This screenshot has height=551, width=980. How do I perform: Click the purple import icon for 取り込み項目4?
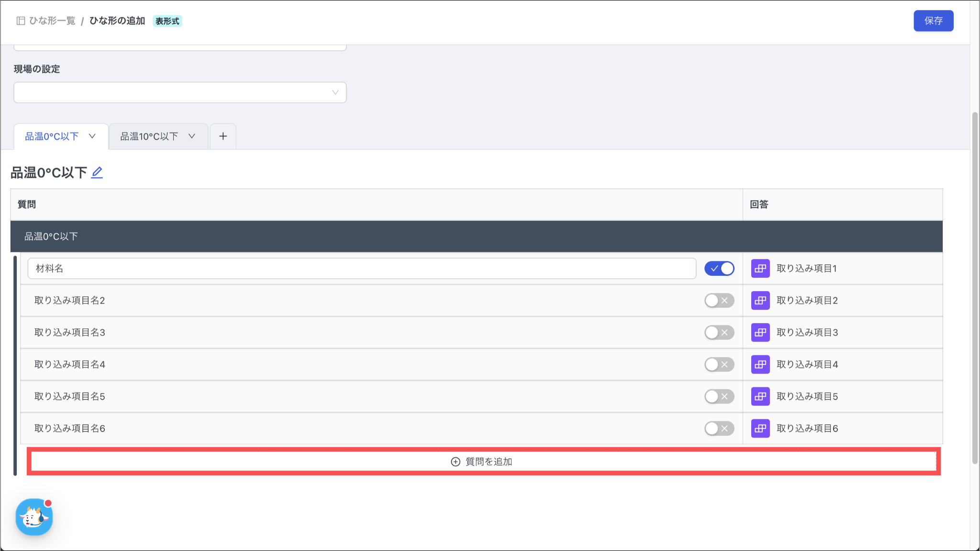point(760,364)
